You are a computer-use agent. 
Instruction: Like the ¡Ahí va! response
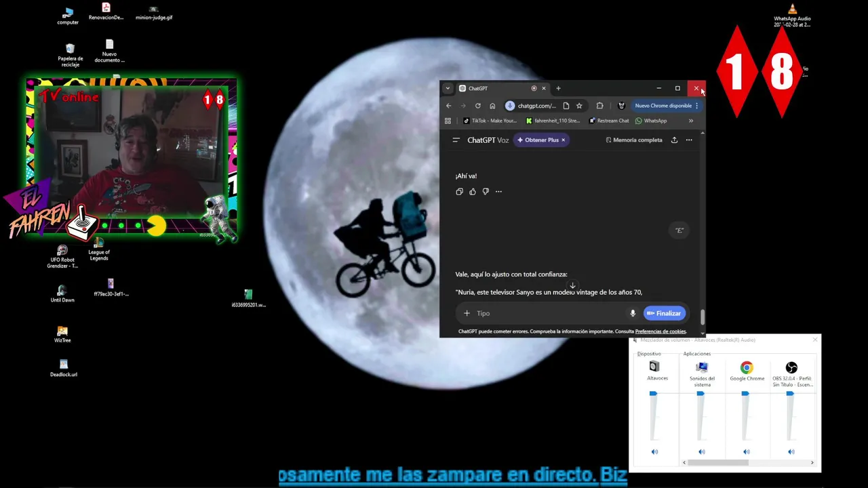[x=473, y=192]
